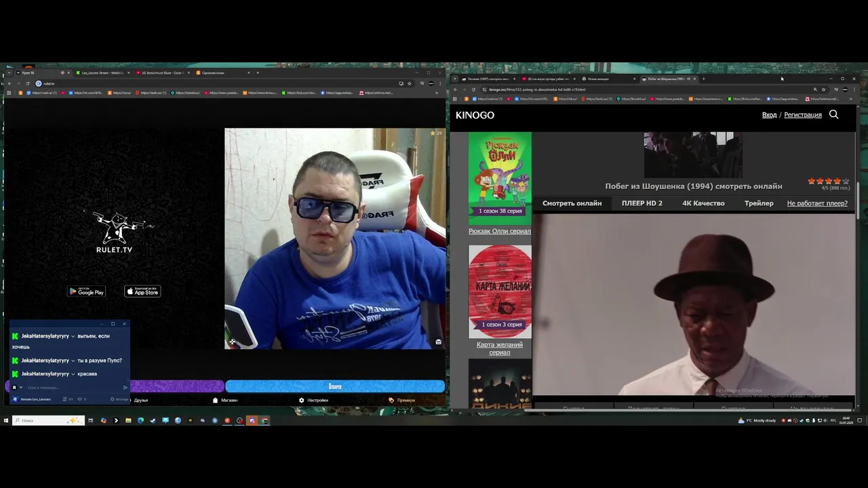Screen dimensions: 868x488
Task: Click the film video player area
Action: click(694, 305)
